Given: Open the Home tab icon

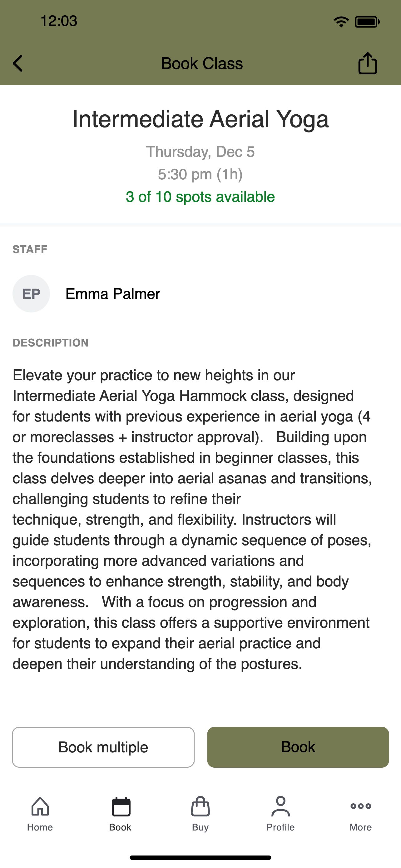Looking at the screenshot, I should point(40,806).
